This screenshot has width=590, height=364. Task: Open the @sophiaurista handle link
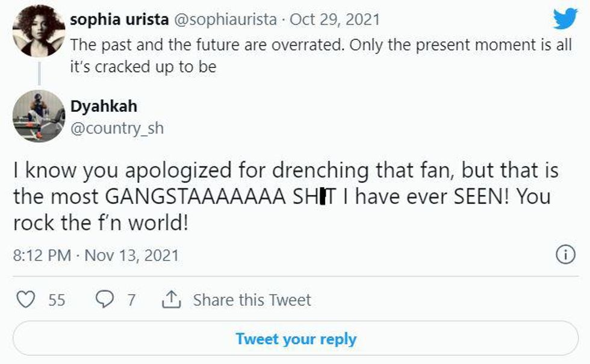point(226,19)
